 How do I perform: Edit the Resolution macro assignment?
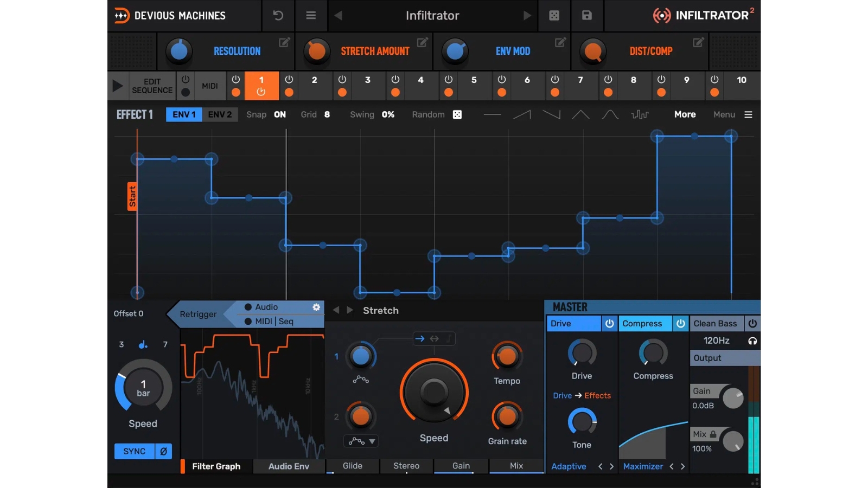284,42
